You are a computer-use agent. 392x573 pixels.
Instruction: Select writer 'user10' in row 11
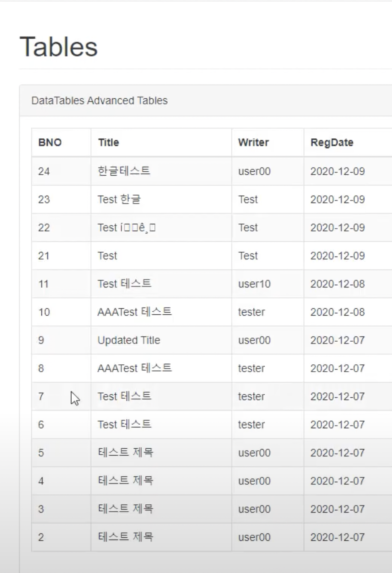tap(254, 284)
